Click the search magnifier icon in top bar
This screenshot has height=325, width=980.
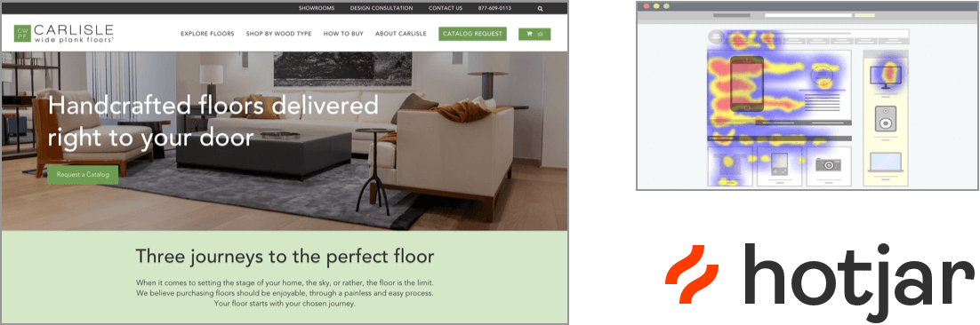click(x=540, y=9)
